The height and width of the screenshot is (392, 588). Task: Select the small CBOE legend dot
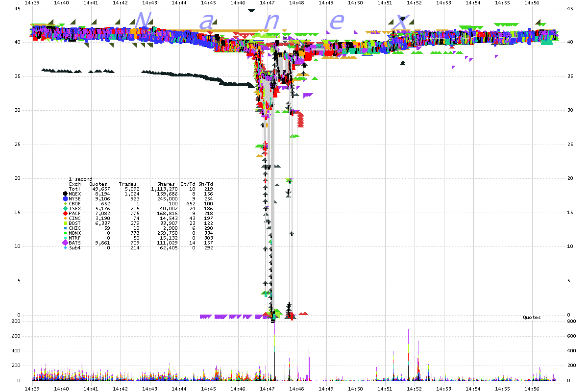pyautogui.click(x=65, y=204)
